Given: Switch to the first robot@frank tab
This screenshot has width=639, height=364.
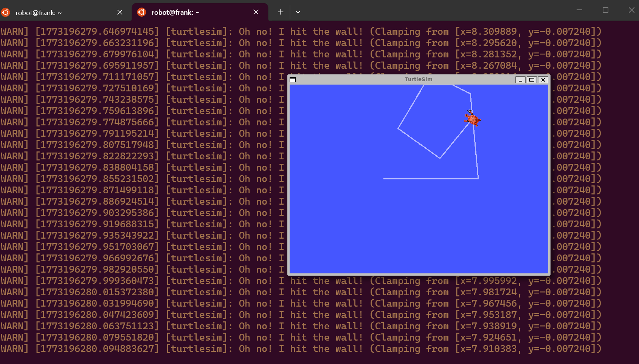Looking at the screenshot, I should (39, 13).
